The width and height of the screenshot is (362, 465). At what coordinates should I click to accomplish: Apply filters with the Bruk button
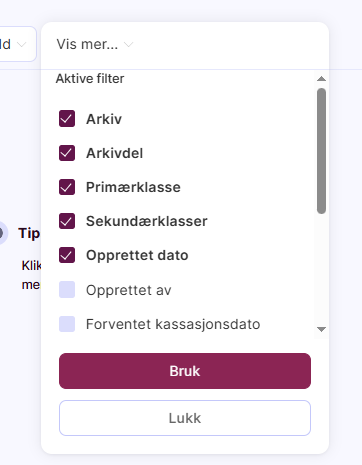(185, 371)
